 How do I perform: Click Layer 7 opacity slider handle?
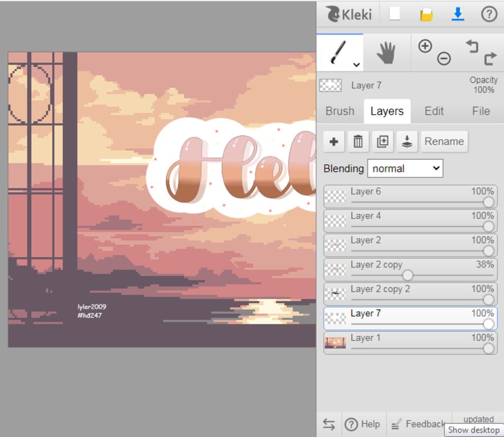[x=488, y=324]
